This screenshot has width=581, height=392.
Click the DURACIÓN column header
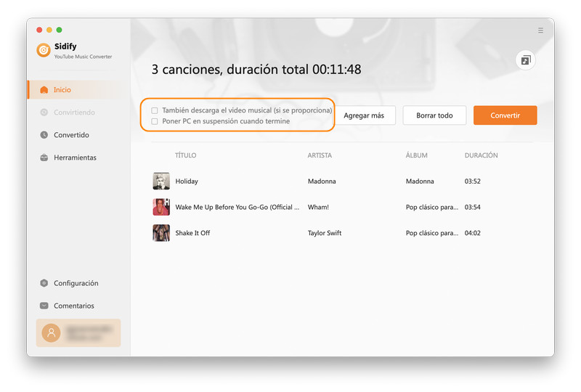point(482,155)
